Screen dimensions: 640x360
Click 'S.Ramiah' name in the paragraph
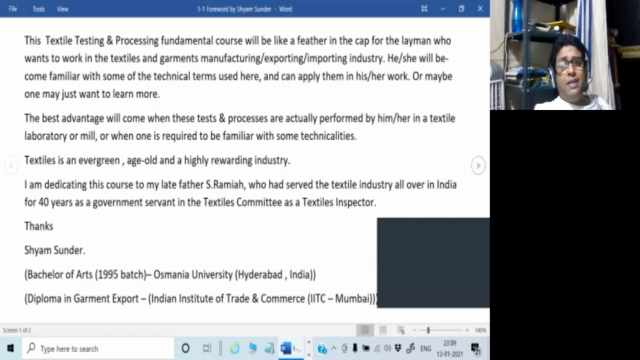coord(225,184)
